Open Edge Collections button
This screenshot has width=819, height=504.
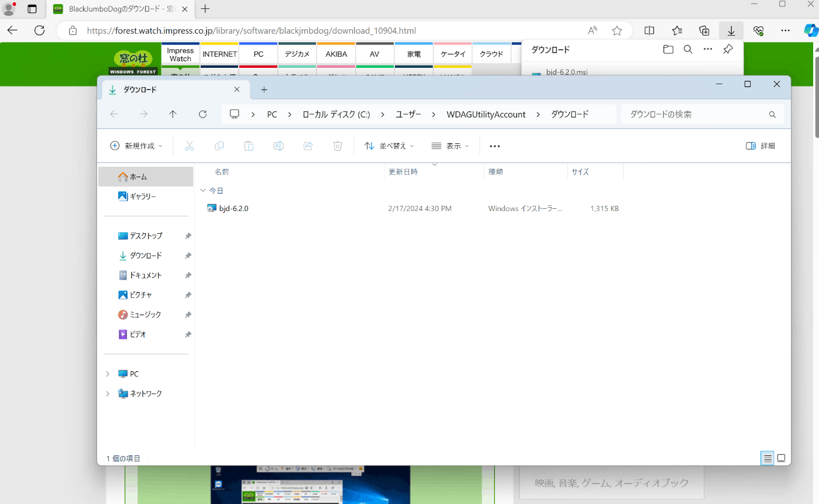click(704, 30)
